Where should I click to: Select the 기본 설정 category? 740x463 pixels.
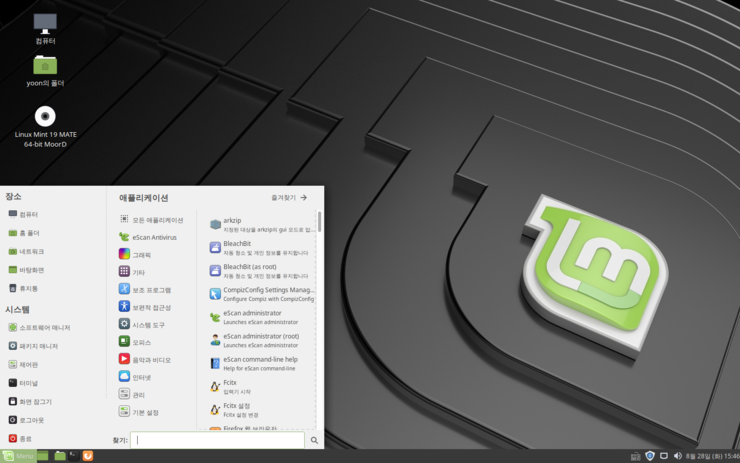(x=138, y=412)
